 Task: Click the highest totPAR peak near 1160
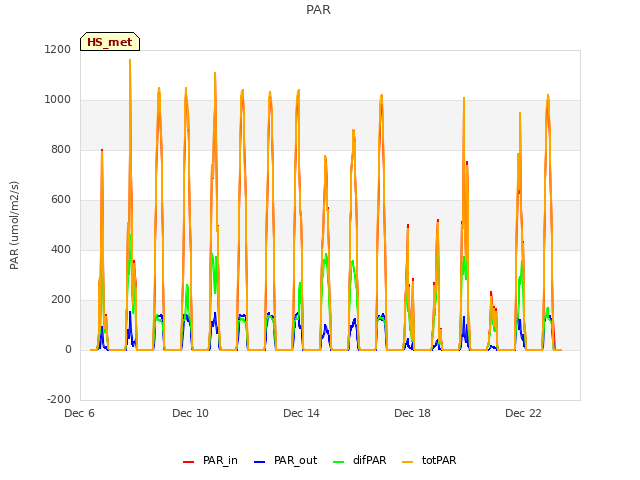pyautogui.click(x=130, y=60)
